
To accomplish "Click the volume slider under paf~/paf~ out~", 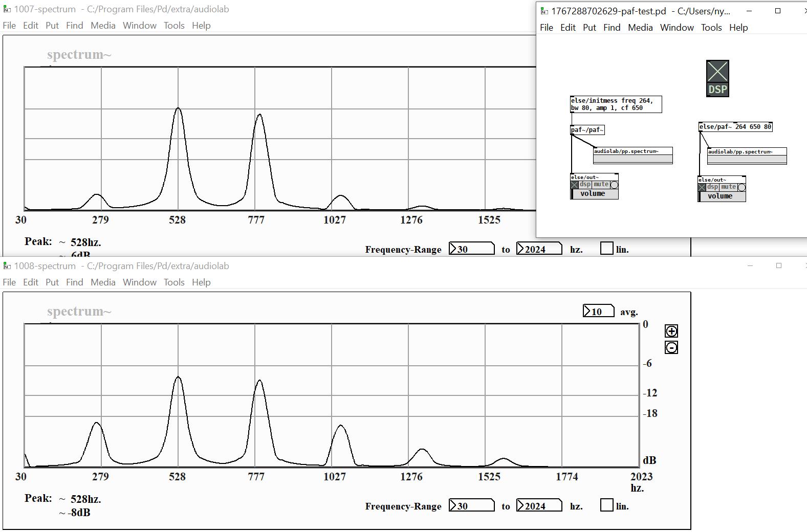I will pos(595,194).
